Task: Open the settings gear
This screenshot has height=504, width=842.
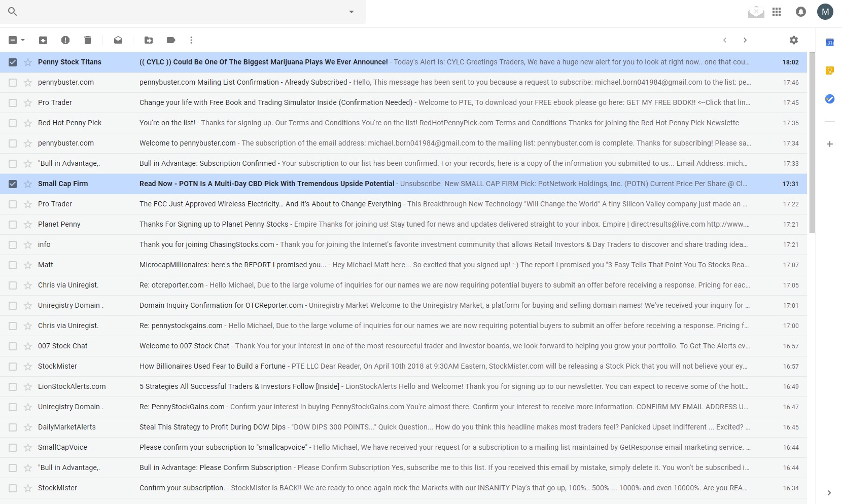Action: coord(794,40)
